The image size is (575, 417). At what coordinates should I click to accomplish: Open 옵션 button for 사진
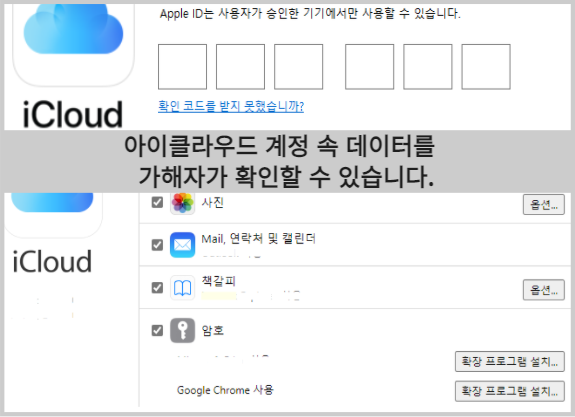click(x=543, y=205)
